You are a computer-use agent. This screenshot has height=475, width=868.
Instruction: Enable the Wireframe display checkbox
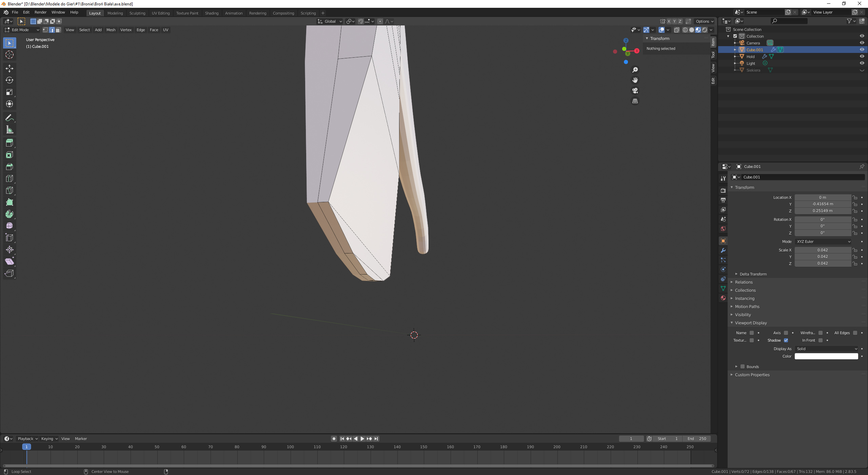820,333
